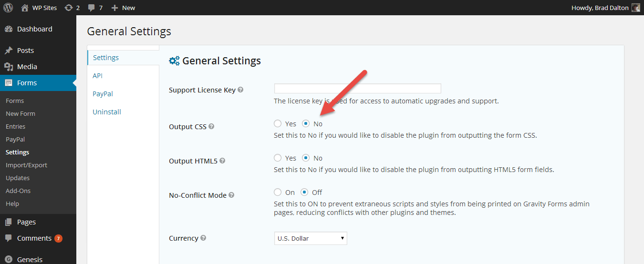This screenshot has width=644, height=264.
Task: Click the help icon beside No-Conflict Mode
Action: coord(231,195)
